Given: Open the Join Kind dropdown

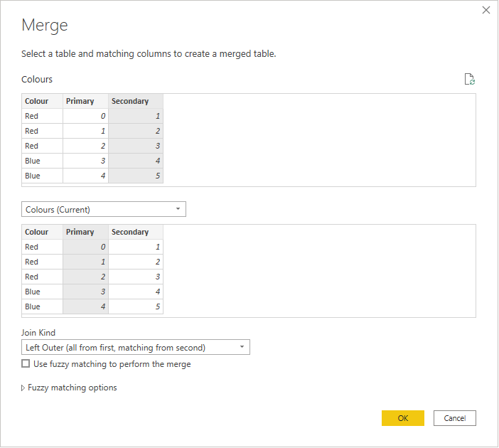Looking at the screenshot, I should (136, 347).
